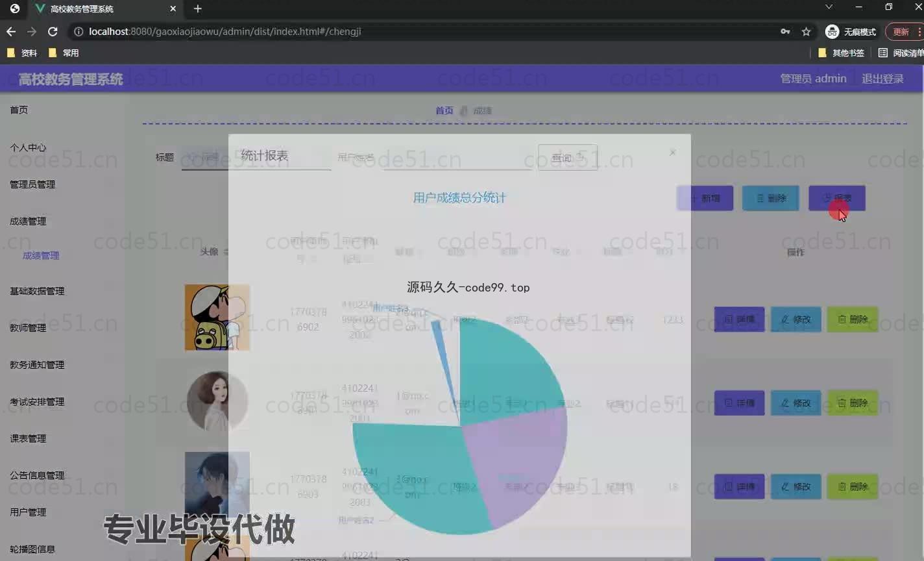Click the 标题 search input field

256,158
